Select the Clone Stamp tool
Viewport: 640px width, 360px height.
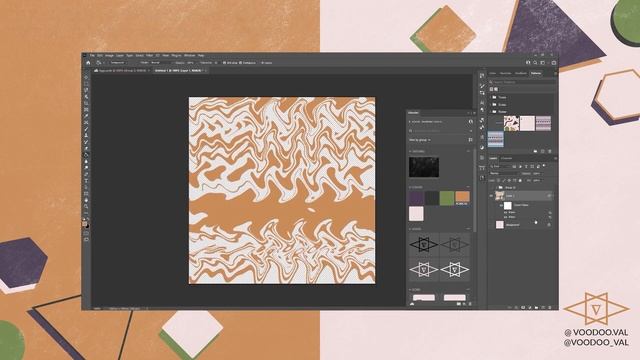[x=86, y=136]
